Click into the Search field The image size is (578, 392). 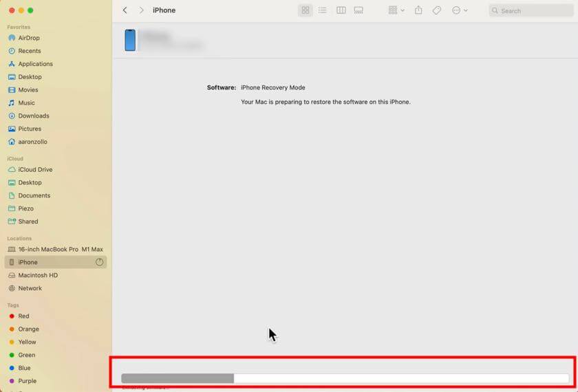[x=531, y=11]
